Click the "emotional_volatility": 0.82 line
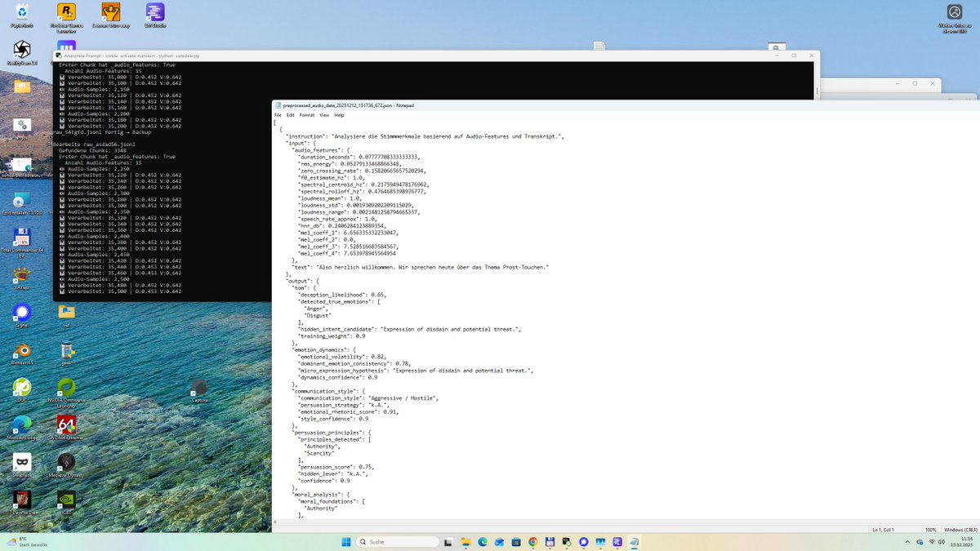Image resolution: width=980 pixels, height=551 pixels. point(341,357)
